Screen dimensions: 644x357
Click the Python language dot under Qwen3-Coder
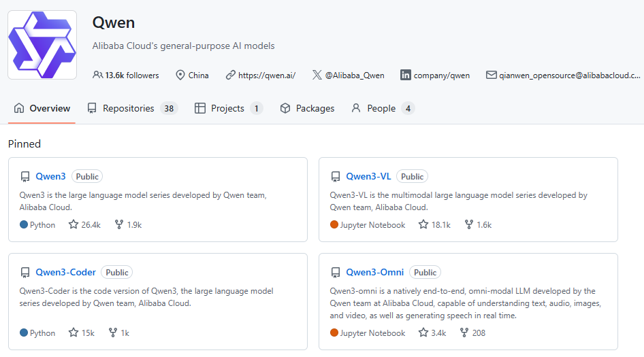(x=24, y=333)
